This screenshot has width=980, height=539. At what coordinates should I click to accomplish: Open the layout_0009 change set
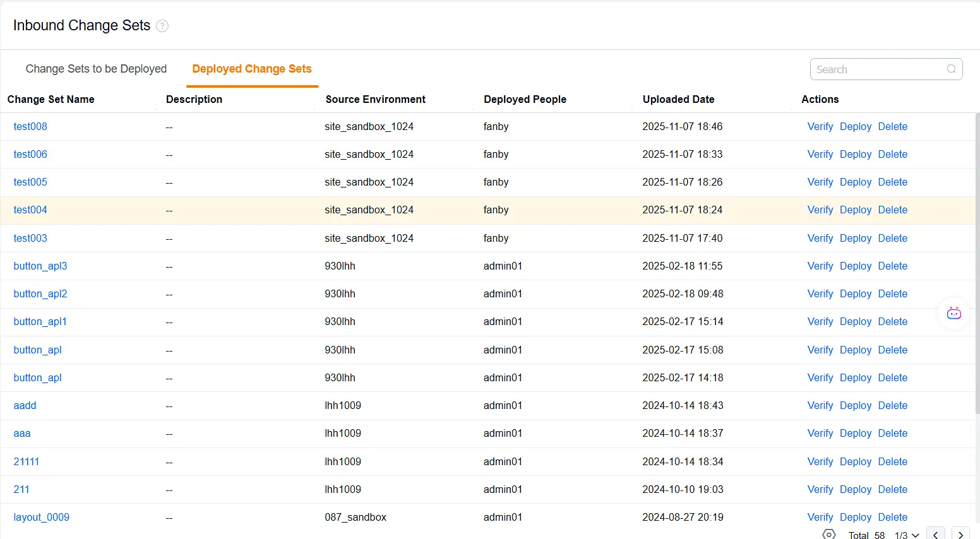[42, 517]
